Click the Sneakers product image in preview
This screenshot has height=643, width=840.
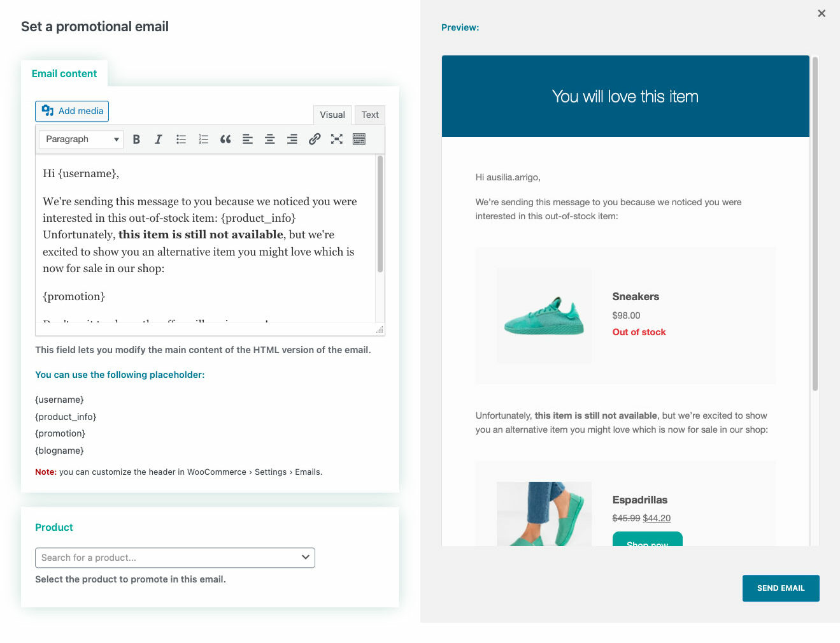[x=544, y=316]
